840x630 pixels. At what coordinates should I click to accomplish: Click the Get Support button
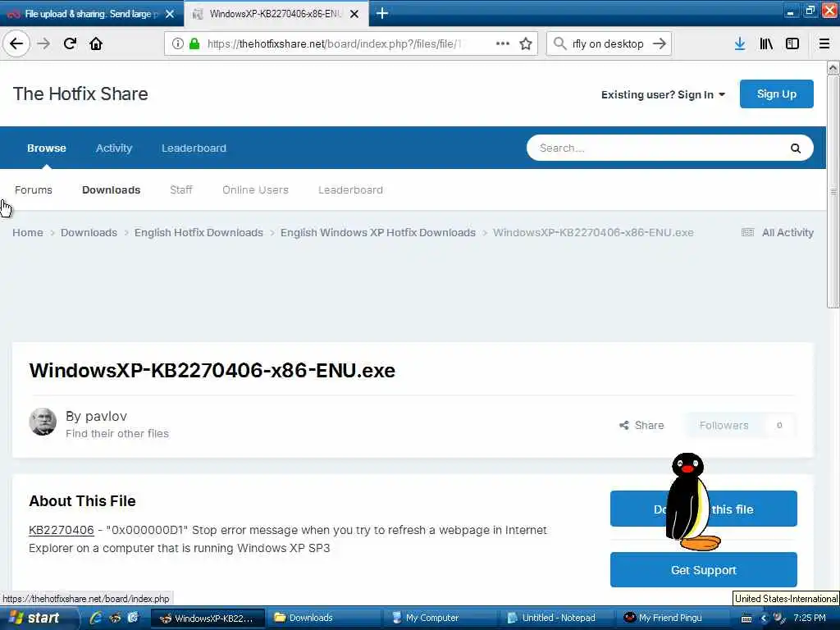703,570
